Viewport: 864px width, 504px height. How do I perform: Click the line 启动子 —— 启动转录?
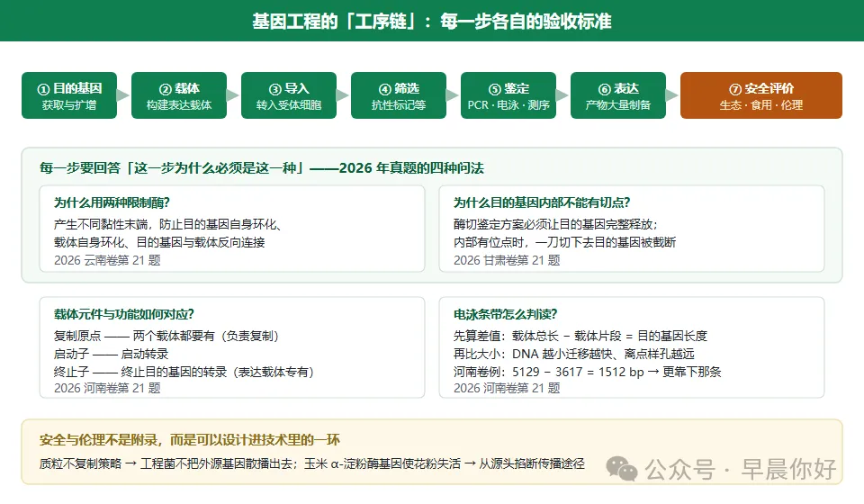click(x=112, y=355)
